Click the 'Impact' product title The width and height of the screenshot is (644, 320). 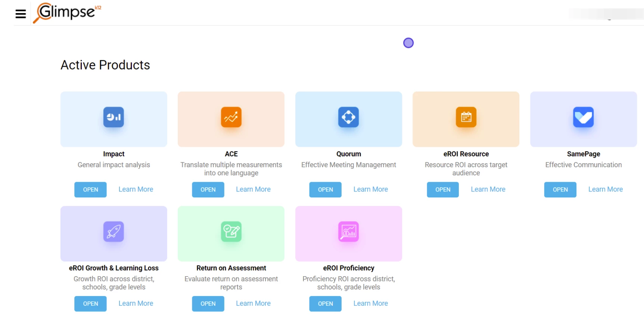pos(113,154)
